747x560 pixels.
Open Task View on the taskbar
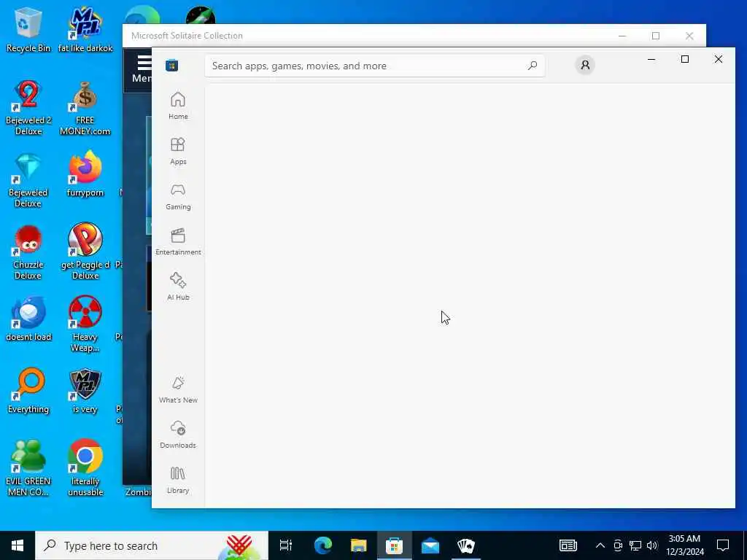(286, 545)
